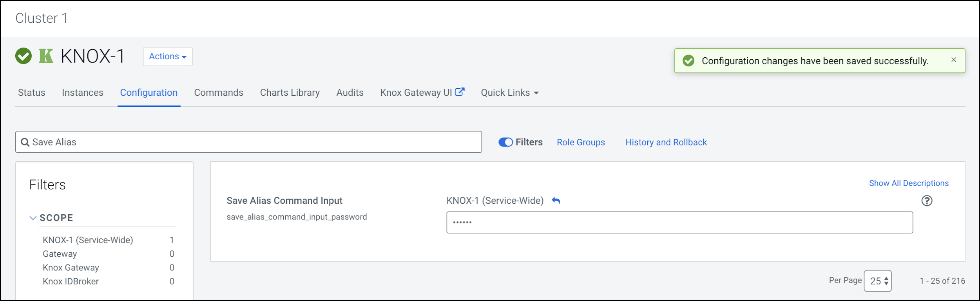Change the Per Page count selector
The image size is (980, 301).
pyautogui.click(x=877, y=281)
